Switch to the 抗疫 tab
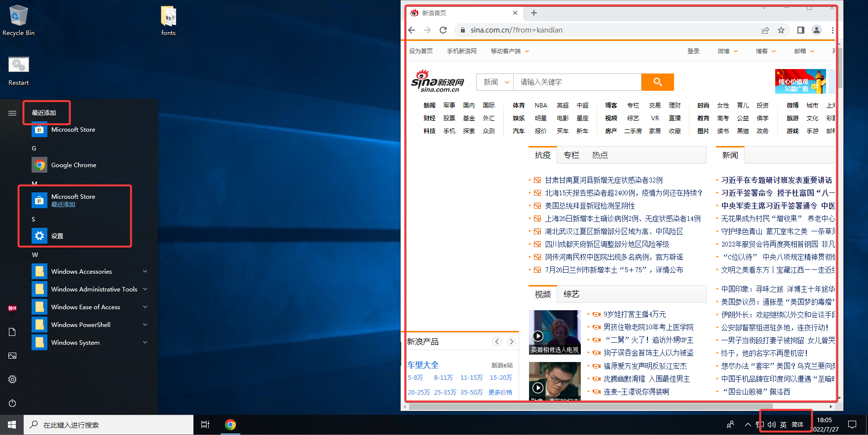 point(543,155)
